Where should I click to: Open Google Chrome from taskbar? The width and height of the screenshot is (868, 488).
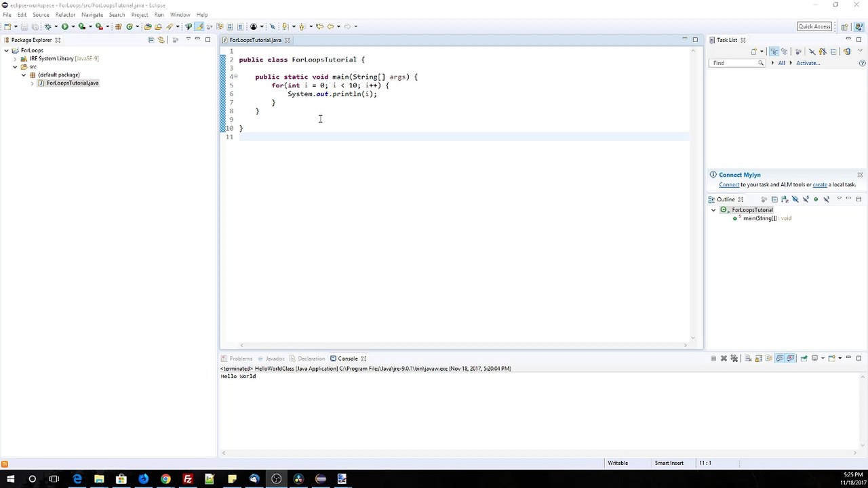coord(165,479)
